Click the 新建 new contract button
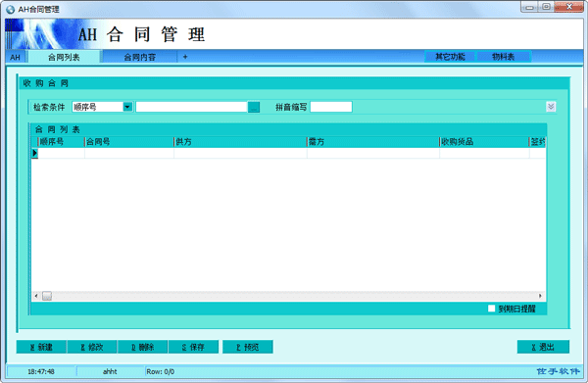This screenshot has width=588, height=383. click(41, 347)
